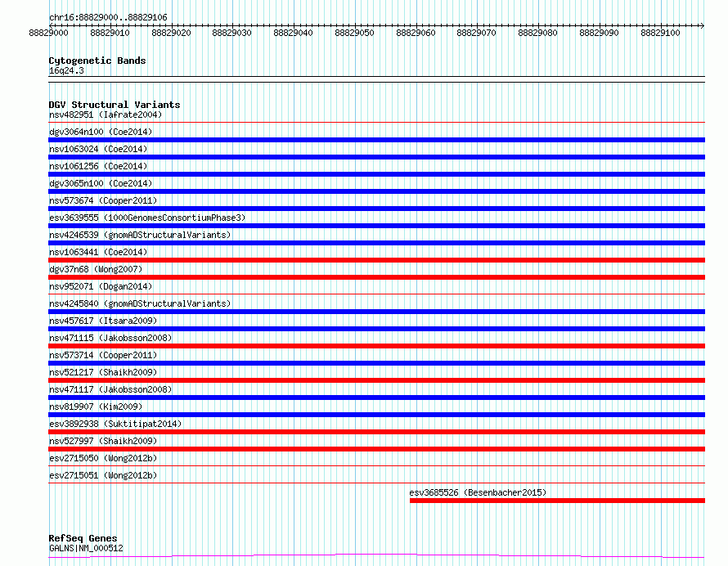Open variant nsv573714 (Cooper2011)

click(x=103, y=355)
